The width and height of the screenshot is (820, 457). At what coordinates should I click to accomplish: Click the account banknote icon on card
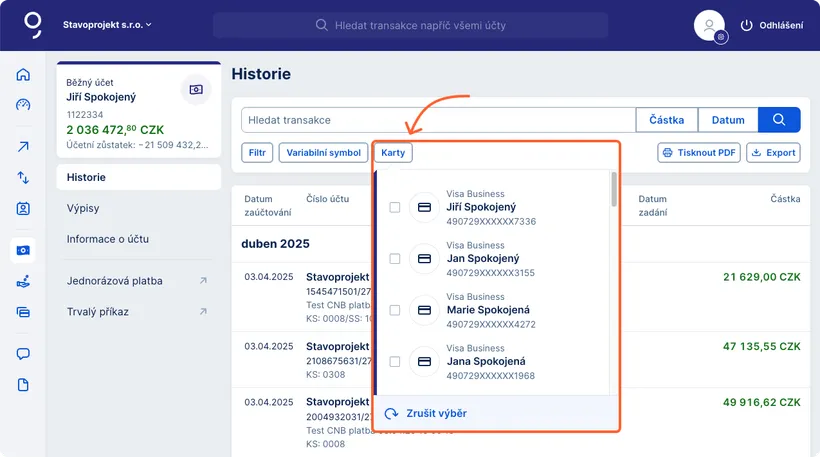tap(196, 89)
